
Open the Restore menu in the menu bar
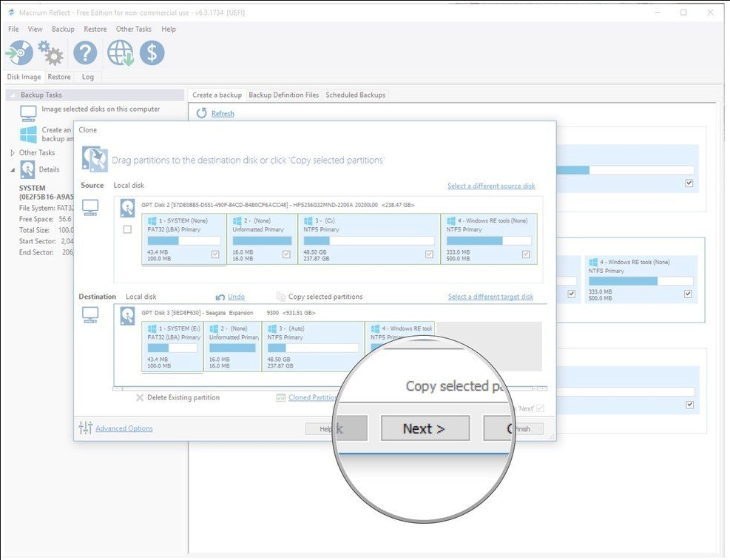click(95, 29)
